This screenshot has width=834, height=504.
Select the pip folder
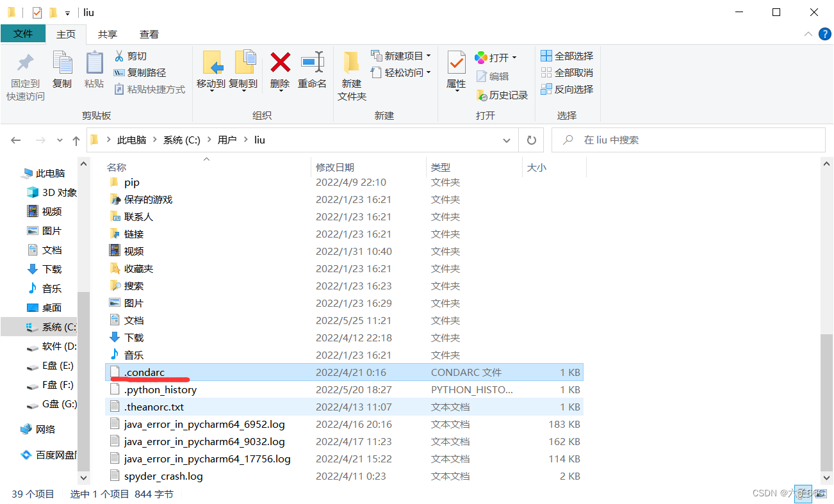pyautogui.click(x=344, y=182)
